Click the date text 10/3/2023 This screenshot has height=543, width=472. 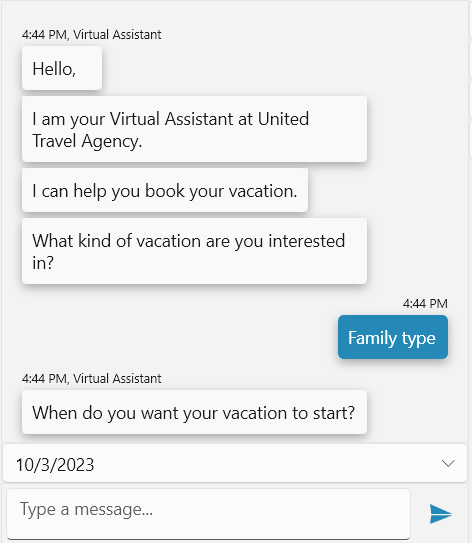coord(55,465)
